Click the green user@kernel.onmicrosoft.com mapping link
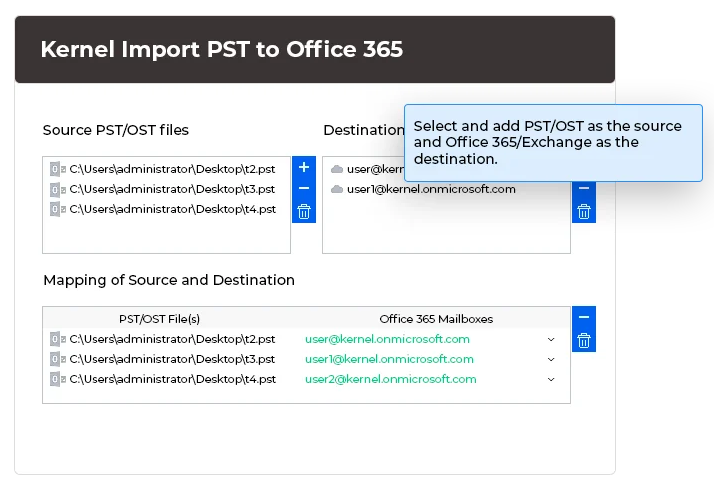The height and width of the screenshot is (490, 715). click(387, 339)
